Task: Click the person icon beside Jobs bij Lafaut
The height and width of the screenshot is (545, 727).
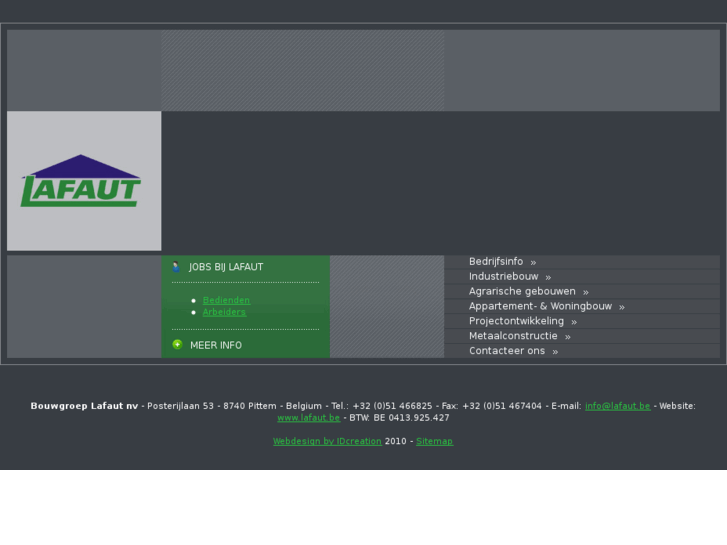Action: click(176, 267)
